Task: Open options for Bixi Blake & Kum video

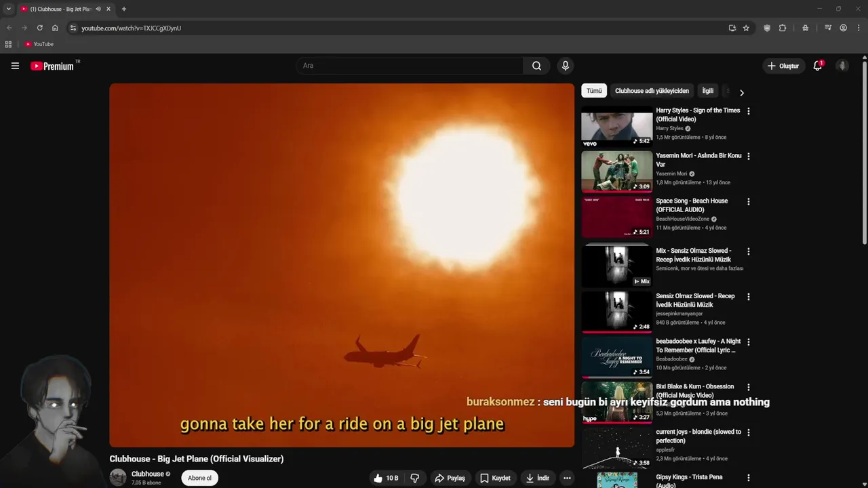Action: click(749, 388)
